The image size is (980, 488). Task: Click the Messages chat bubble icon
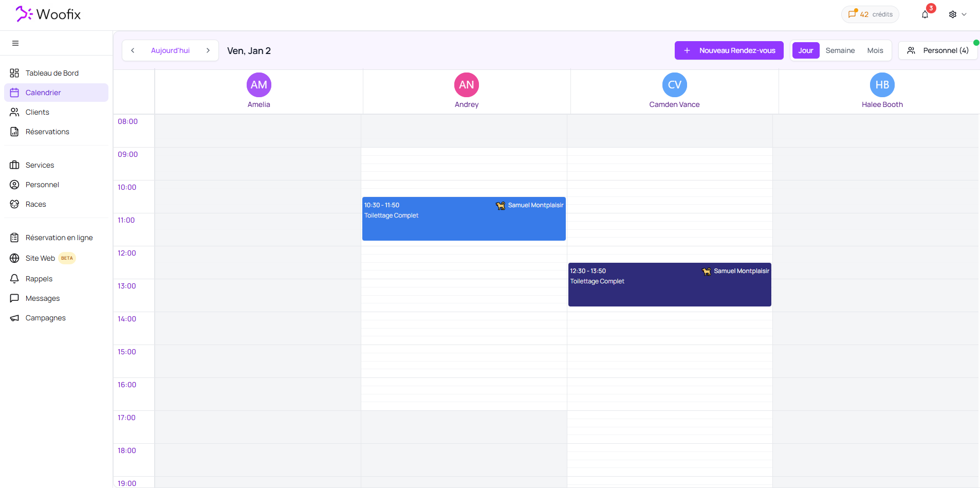tap(15, 298)
